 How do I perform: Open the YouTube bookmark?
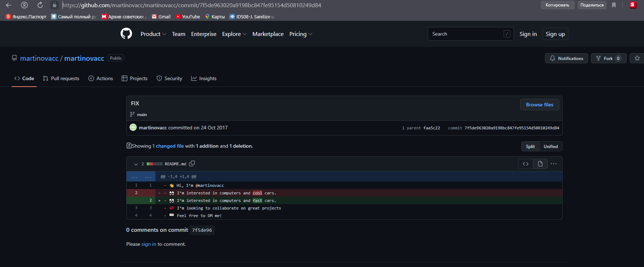click(x=188, y=17)
